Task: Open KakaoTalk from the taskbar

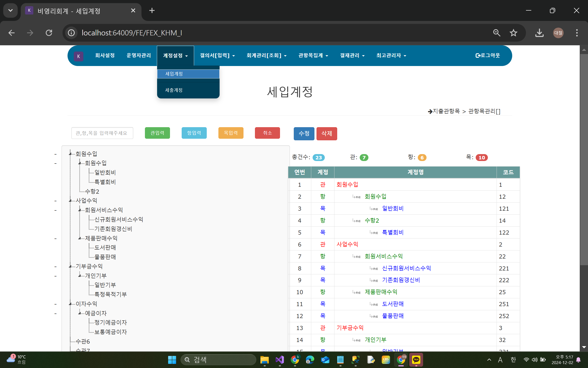Action: (x=416, y=360)
